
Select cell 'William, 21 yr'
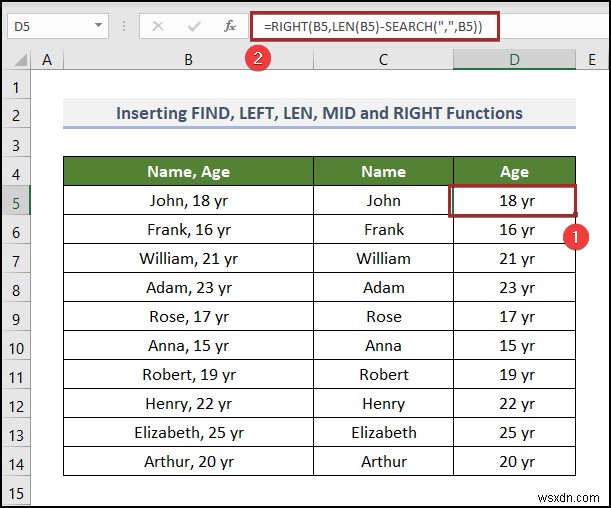[189, 258]
